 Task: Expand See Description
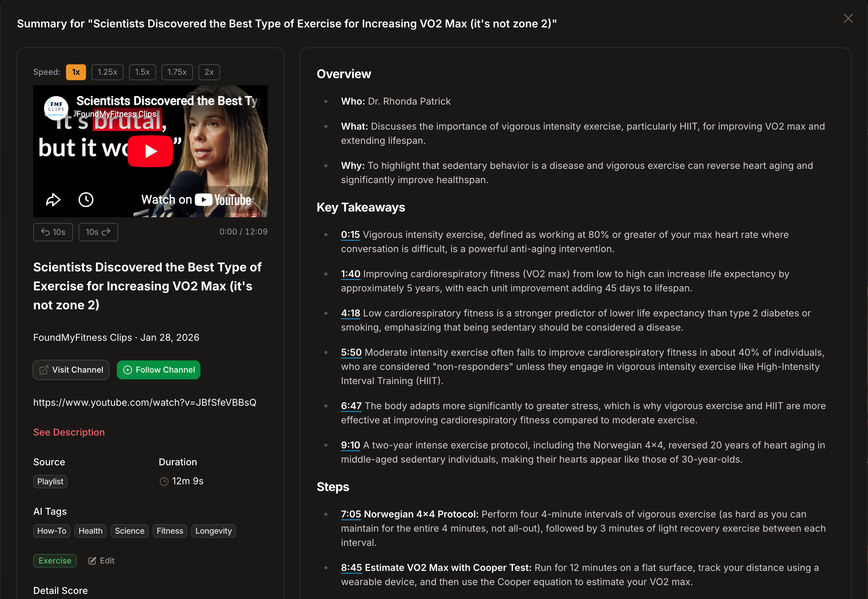click(x=69, y=432)
